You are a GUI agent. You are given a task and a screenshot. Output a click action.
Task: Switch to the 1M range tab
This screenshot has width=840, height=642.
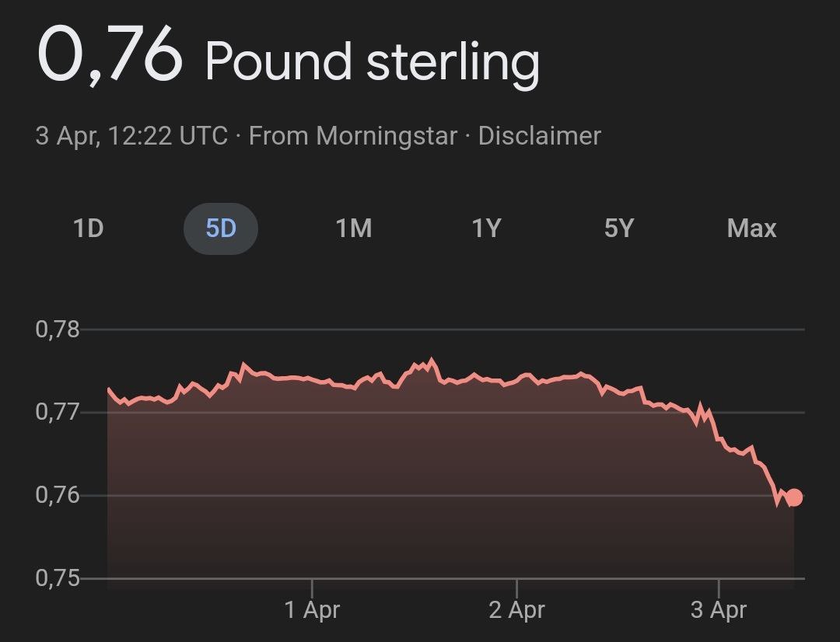click(353, 229)
